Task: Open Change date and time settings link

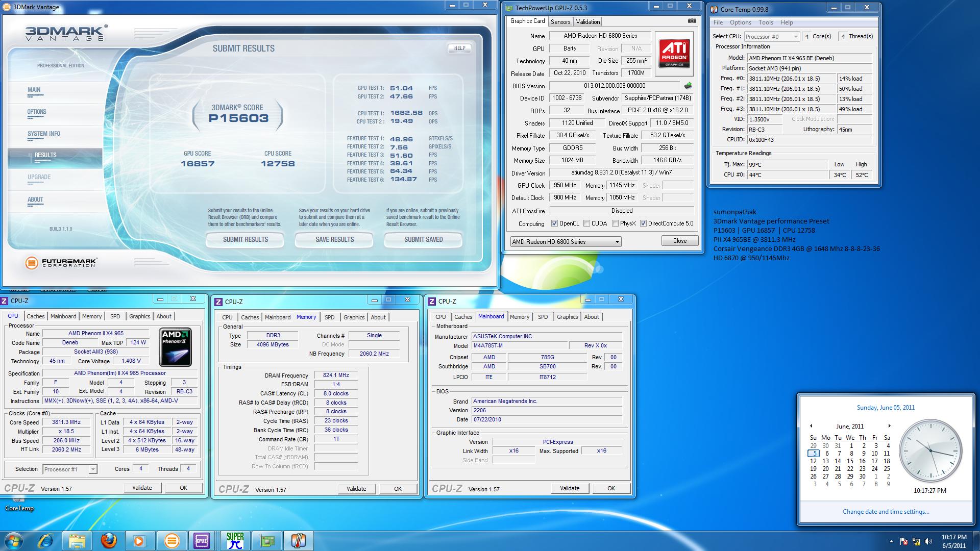Action: (886, 512)
